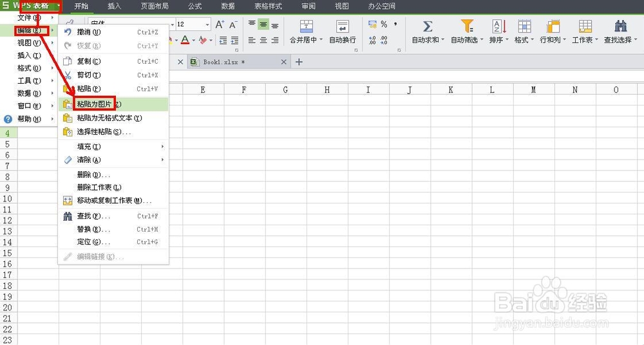
Task: Click the Find and Select binoculars icon
Action: point(621,26)
